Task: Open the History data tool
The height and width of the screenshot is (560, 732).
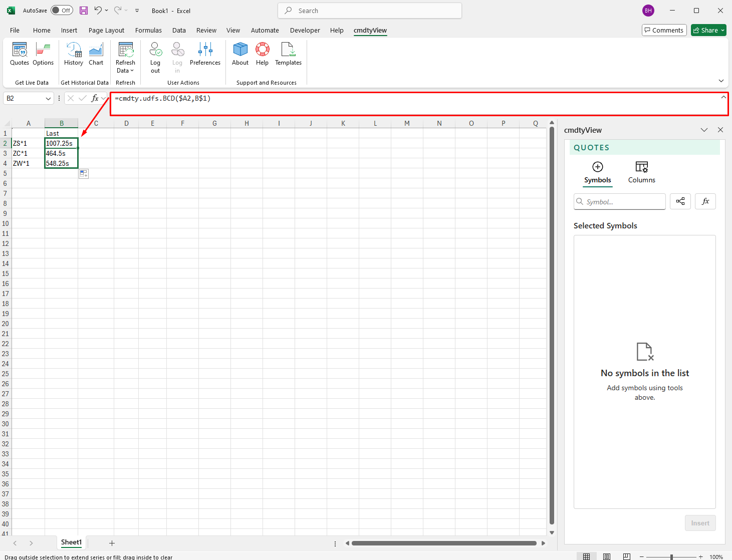Action: pyautogui.click(x=74, y=54)
